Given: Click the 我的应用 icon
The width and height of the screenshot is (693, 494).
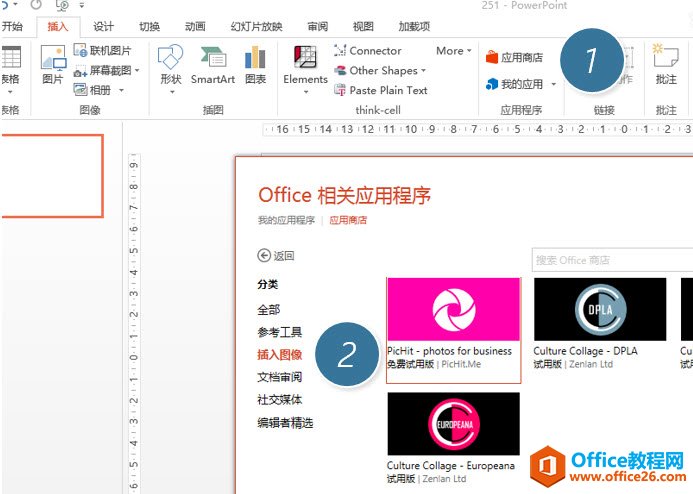Looking at the screenshot, I should [492, 84].
